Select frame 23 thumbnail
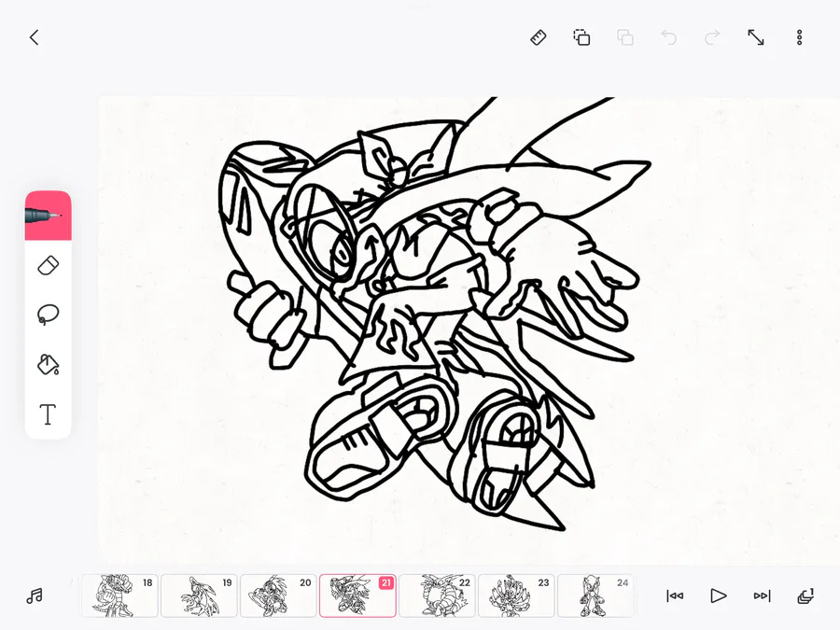Viewport: 840px width, 630px height. (x=516, y=595)
